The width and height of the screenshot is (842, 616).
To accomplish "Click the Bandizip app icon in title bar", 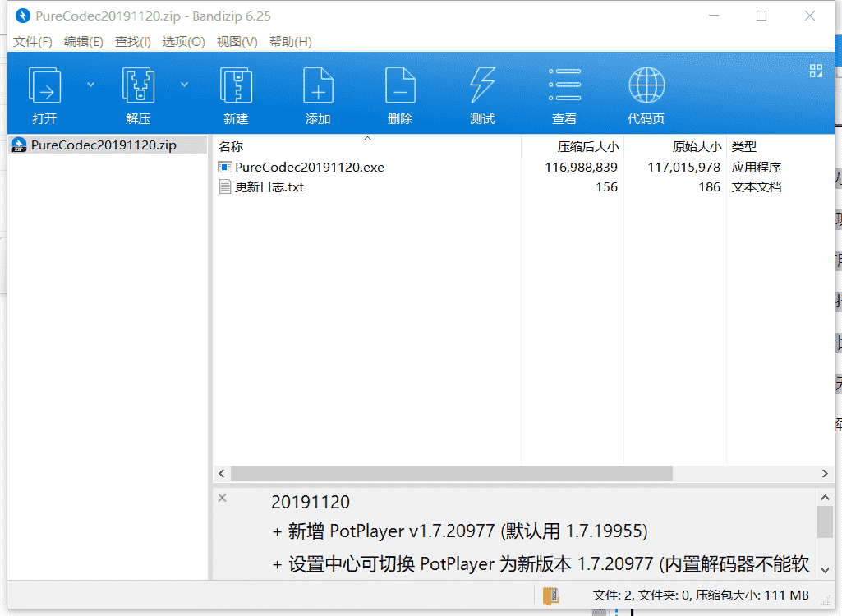I will [x=22, y=16].
